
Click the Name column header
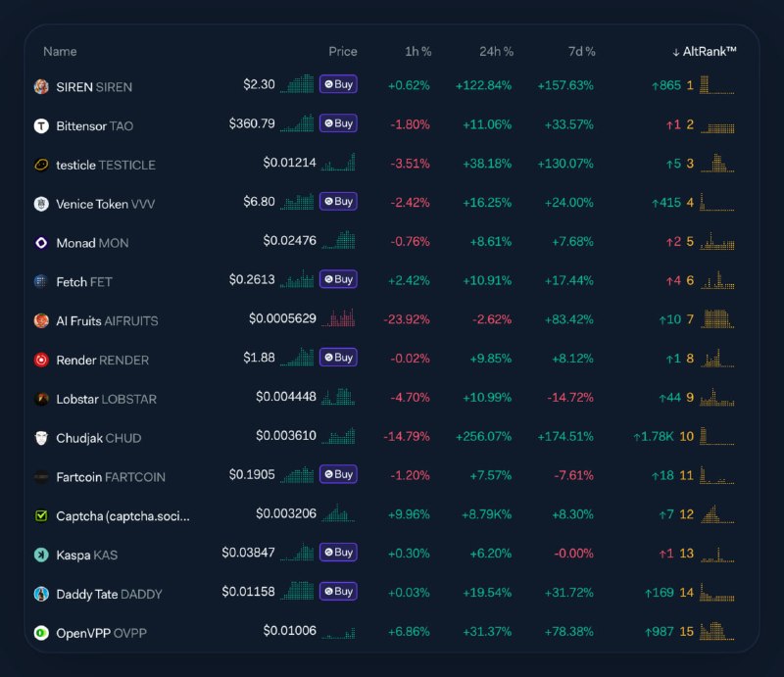pos(60,51)
